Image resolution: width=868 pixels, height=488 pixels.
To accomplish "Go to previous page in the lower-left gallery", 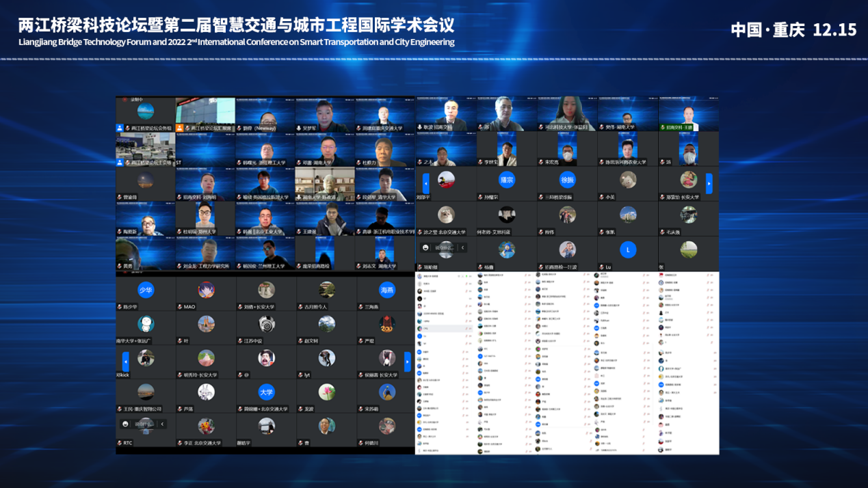I will [x=125, y=361].
